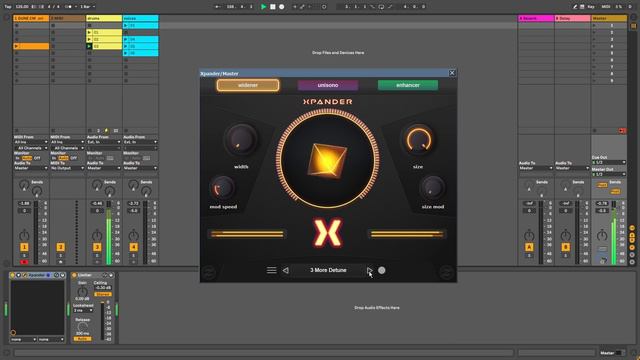Toggle Limiter Auto release button
640x360 pixels.
82,339
